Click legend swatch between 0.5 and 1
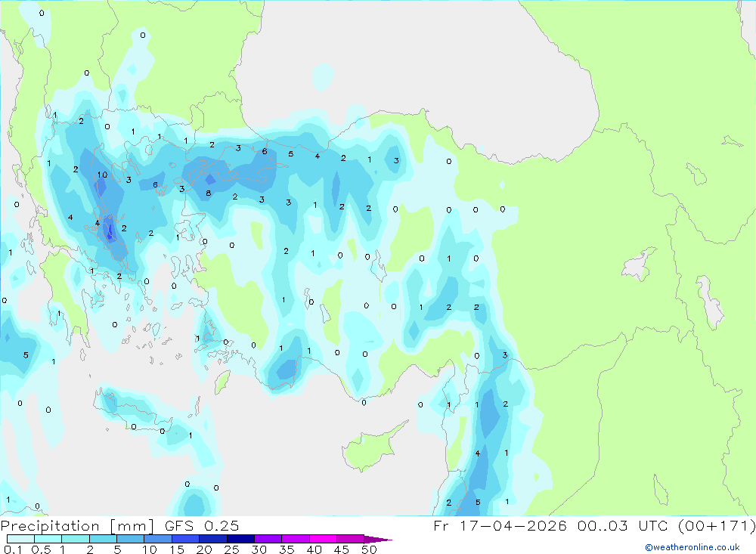This screenshot has height=554, width=756. tap(48, 539)
